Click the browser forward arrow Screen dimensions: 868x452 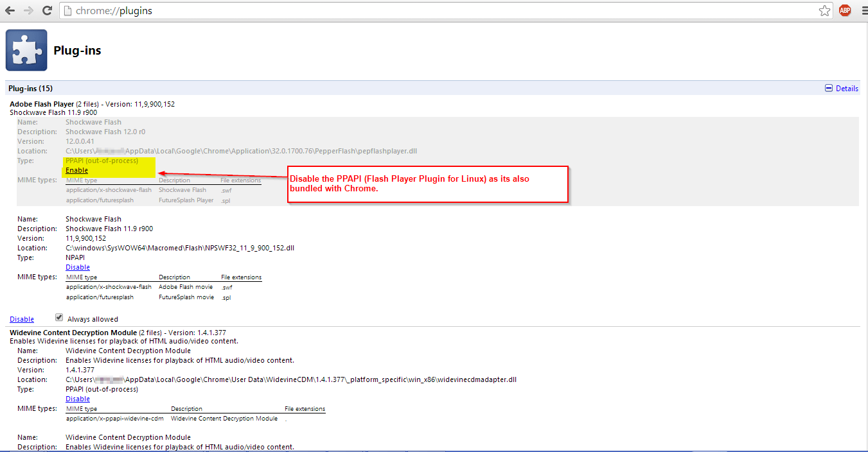pyautogui.click(x=29, y=11)
